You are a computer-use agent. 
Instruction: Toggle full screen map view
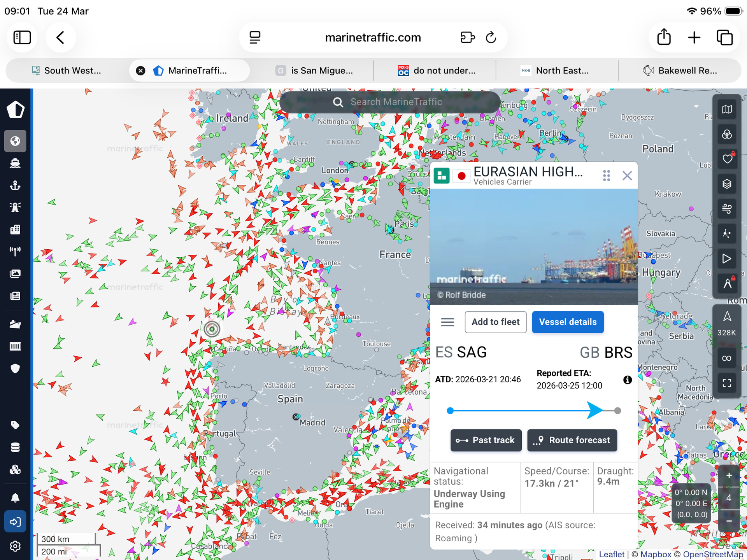(x=727, y=383)
